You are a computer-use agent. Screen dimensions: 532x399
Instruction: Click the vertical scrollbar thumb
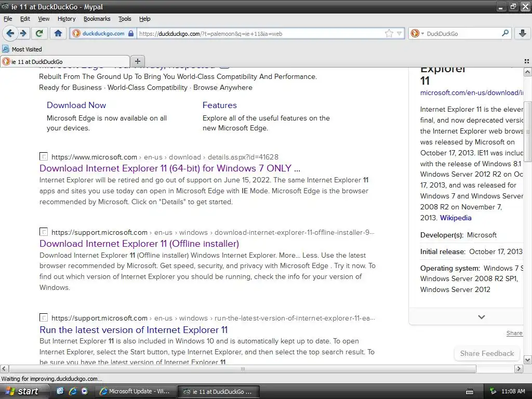[527, 131]
